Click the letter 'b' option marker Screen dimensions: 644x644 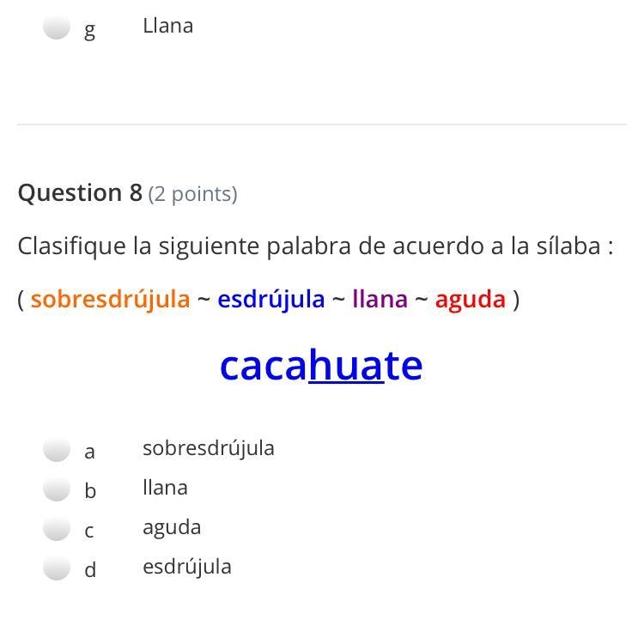point(90,490)
